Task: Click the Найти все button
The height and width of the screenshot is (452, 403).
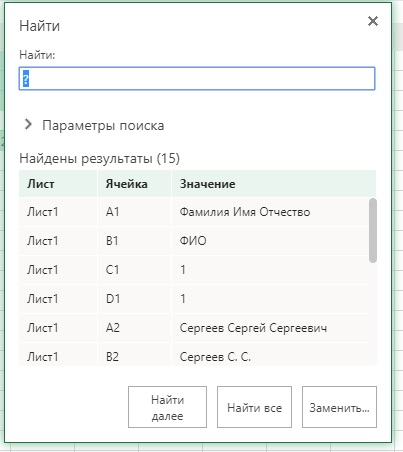Action: click(x=254, y=407)
